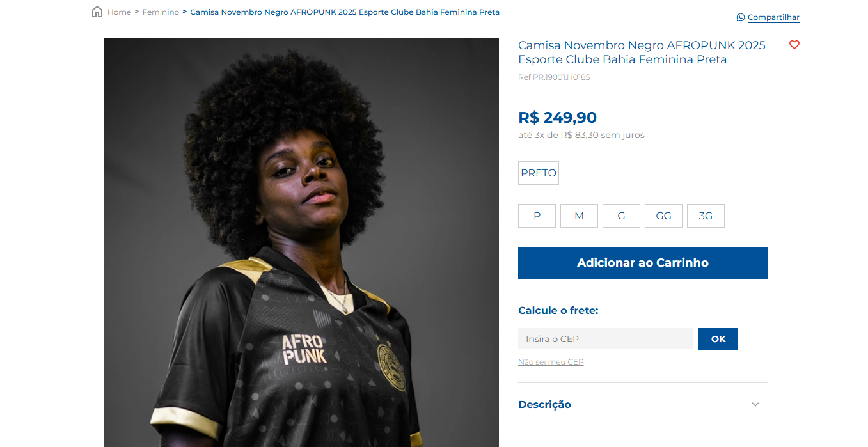
Task: Click the product photo of the jersey
Action: (x=301, y=243)
